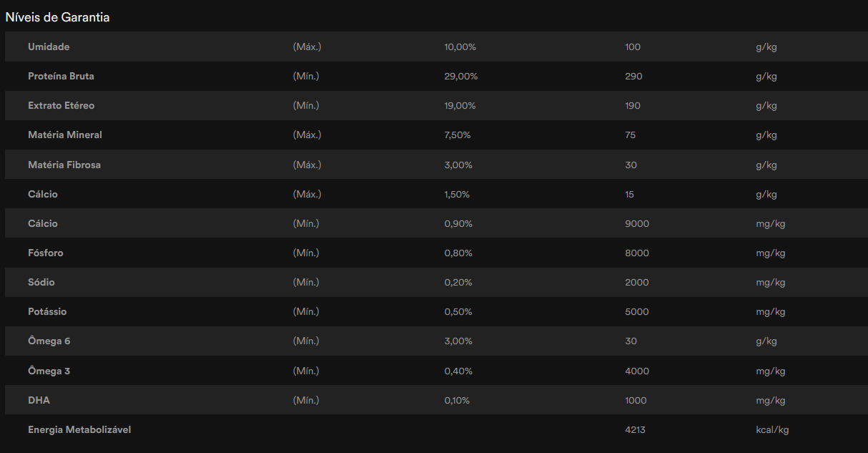Click the 9000 calcium value

click(637, 223)
